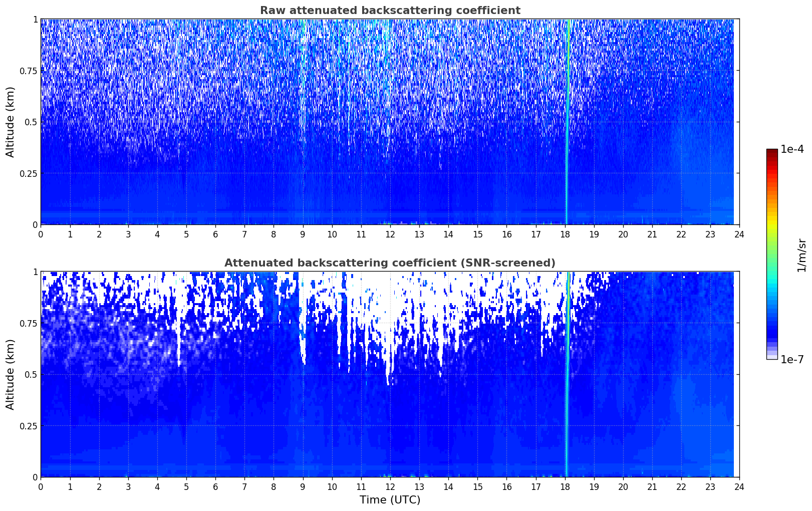Click the colorbar's '1e-4' maximum label
The image size is (812, 511).
click(792, 149)
